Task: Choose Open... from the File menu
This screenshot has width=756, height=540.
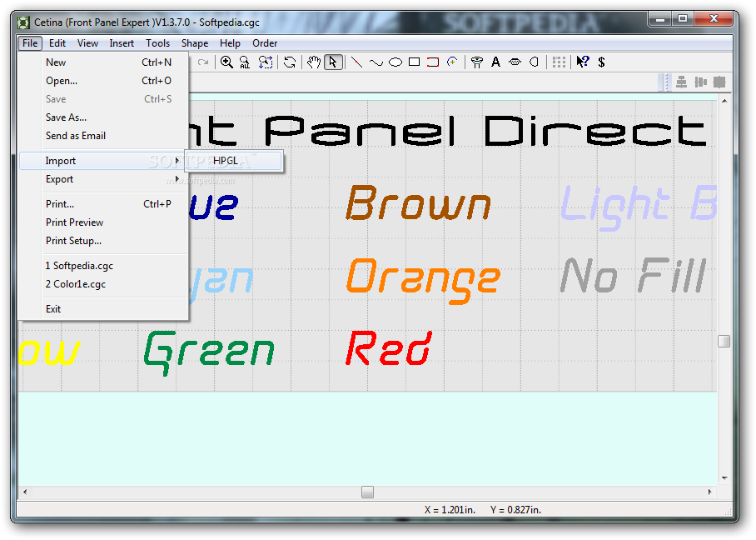Action: tap(102, 81)
